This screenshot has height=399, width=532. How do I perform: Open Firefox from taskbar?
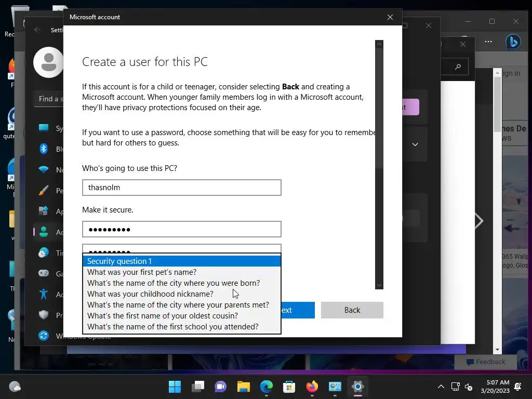tap(312, 387)
